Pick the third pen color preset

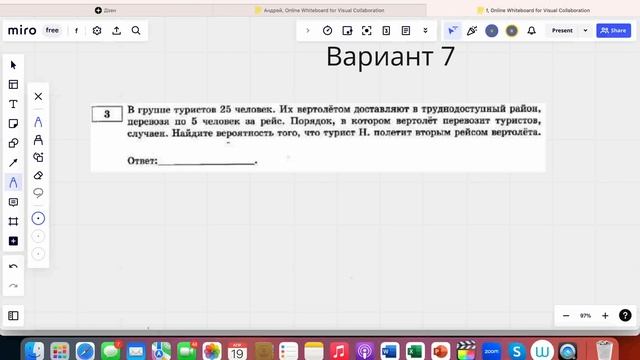[x=38, y=254]
